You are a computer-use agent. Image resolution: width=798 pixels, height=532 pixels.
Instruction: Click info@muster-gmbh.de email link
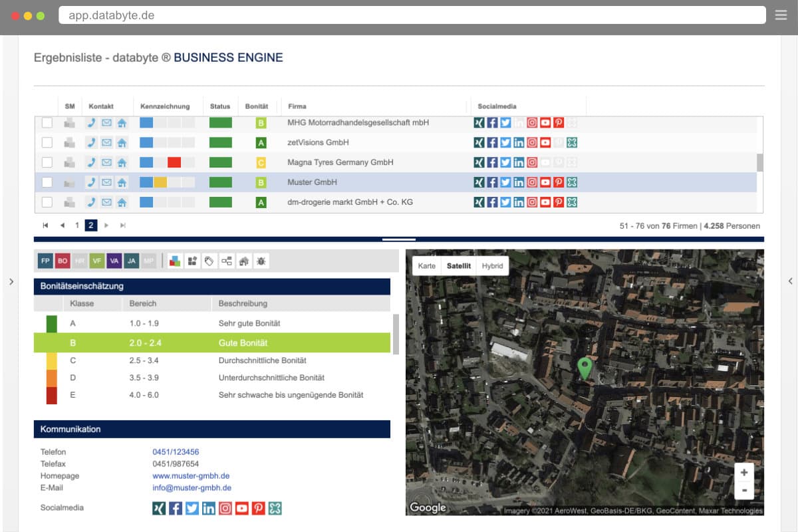coord(192,488)
